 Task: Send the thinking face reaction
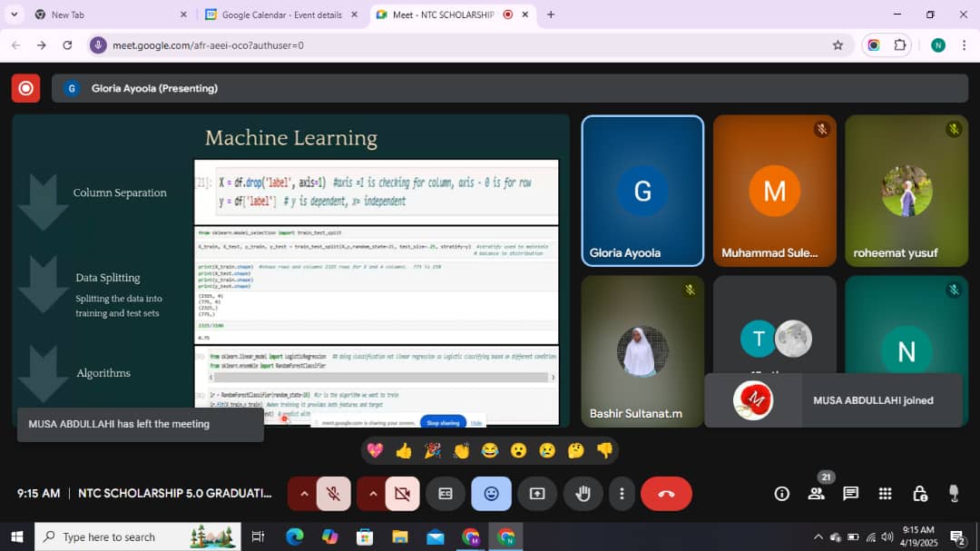point(576,450)
